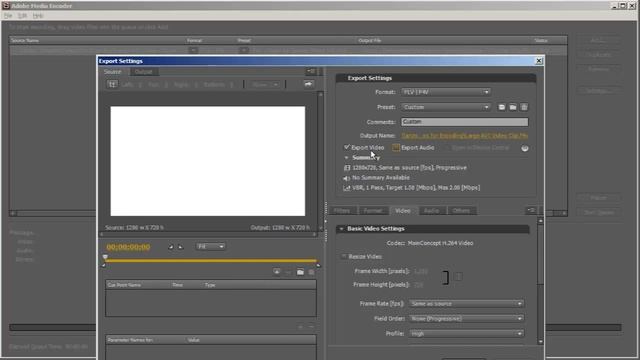
Task: Click Add button in Media Encoder queue window
Action: coord(599,40)
